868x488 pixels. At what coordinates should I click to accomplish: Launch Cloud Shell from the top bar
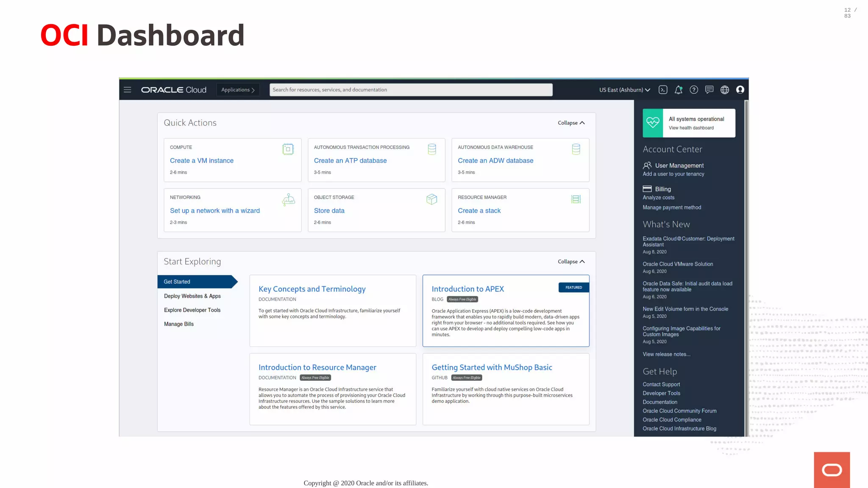[663, 90]
